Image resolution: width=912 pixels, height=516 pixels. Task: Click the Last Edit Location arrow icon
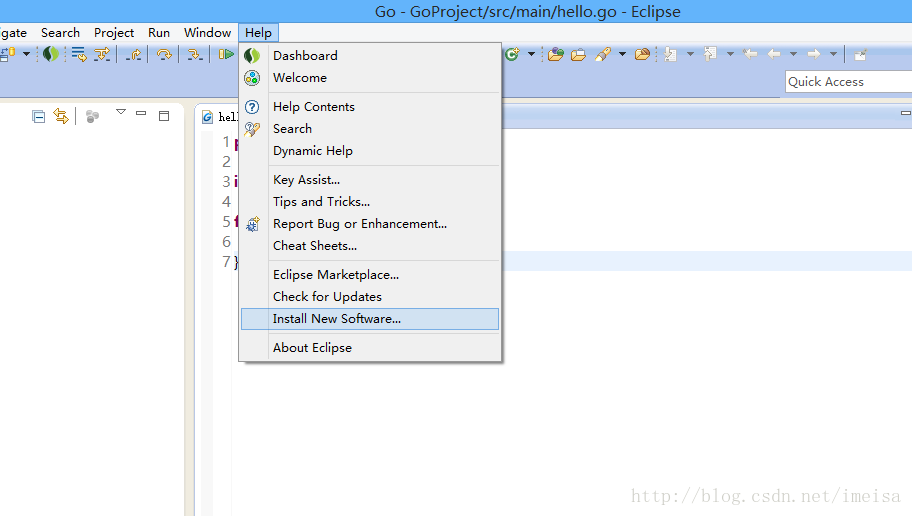750,54
